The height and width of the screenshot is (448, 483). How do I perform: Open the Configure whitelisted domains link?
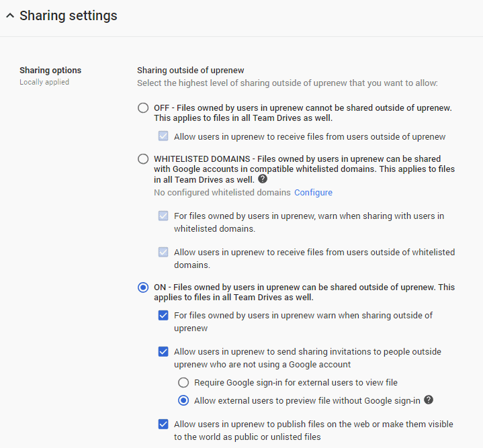click(x=313, y=193)
